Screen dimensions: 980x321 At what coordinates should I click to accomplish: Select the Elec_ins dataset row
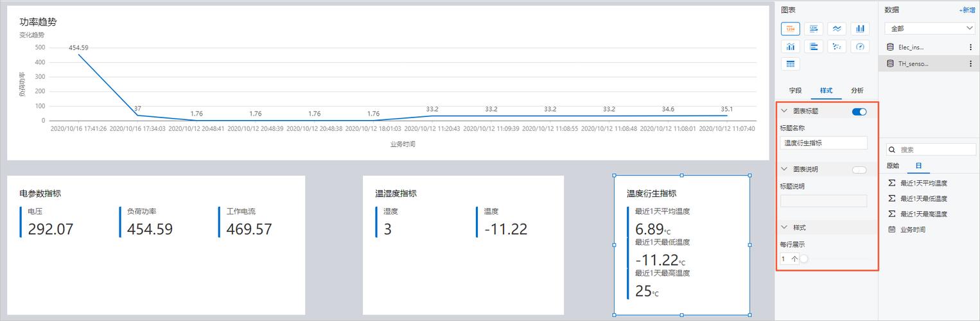click(929, 47)
